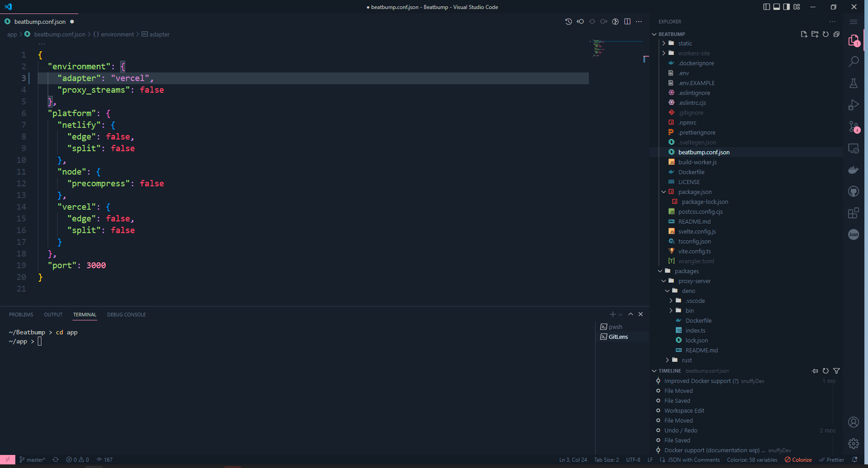The image size is (868, 468).
Task: Filter the Timeline entries
Action: coord(836,371)
